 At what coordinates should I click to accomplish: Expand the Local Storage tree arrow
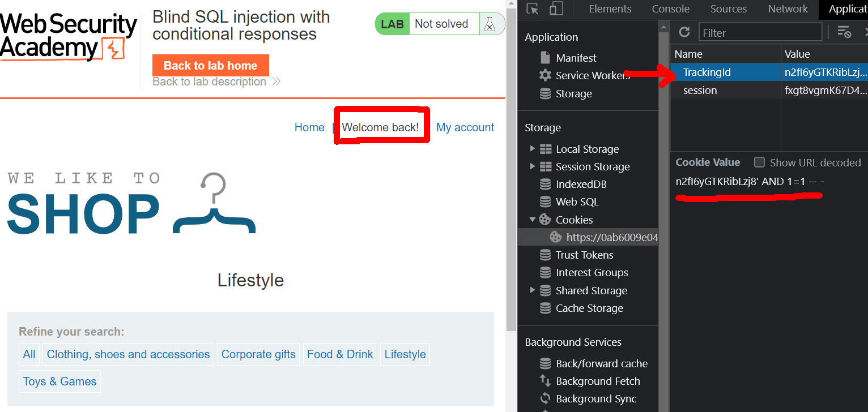pos(532,149)
